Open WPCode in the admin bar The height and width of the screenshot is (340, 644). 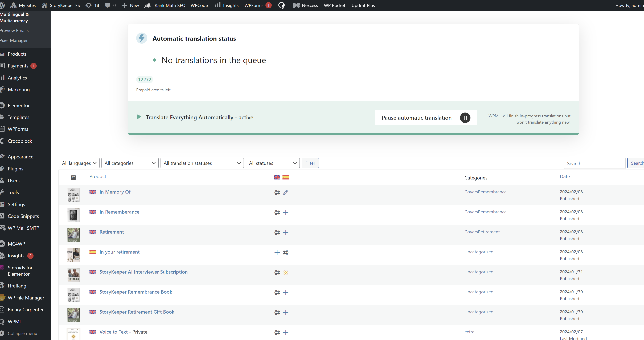(x=199, y=5)
